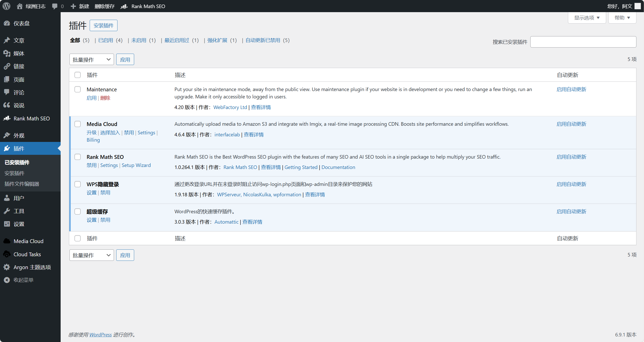Open Argon theme options gear icon

pos(7,267)
